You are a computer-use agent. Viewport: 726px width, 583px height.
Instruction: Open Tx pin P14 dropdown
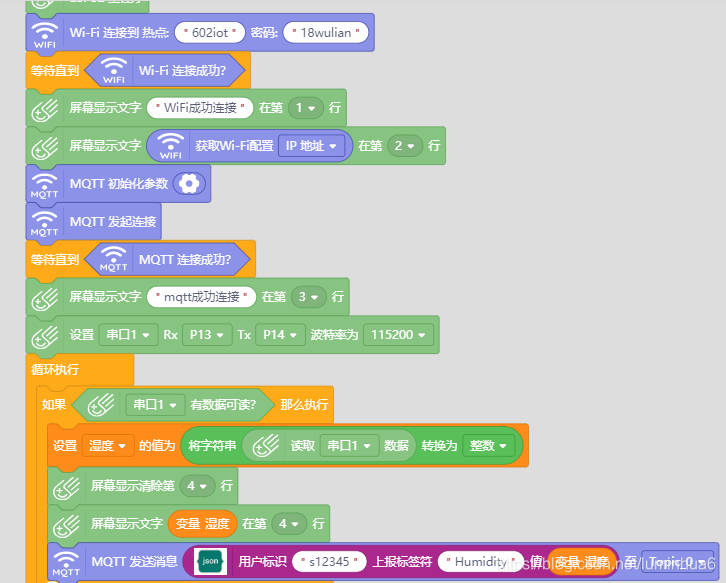pyautogui.click(x=280, y=335)
